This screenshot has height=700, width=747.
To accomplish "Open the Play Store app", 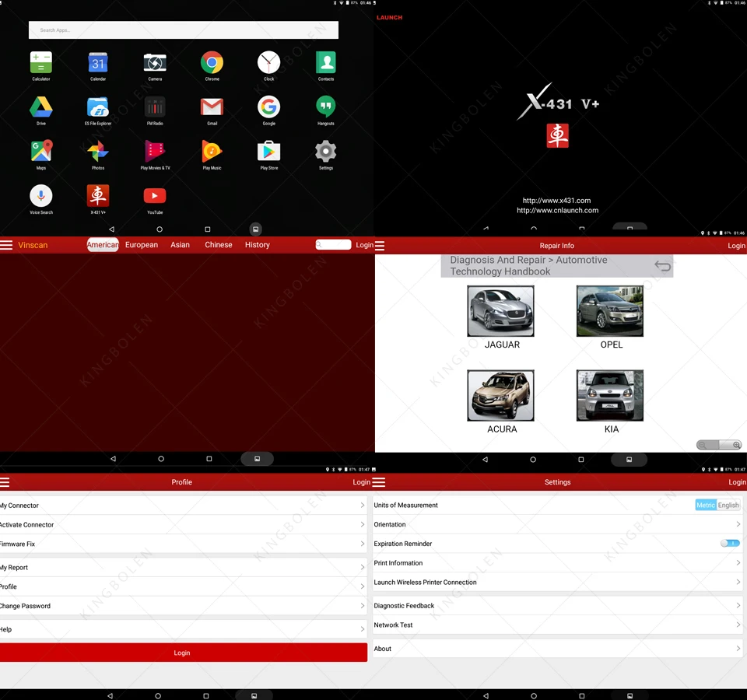I will coord(268,151).
